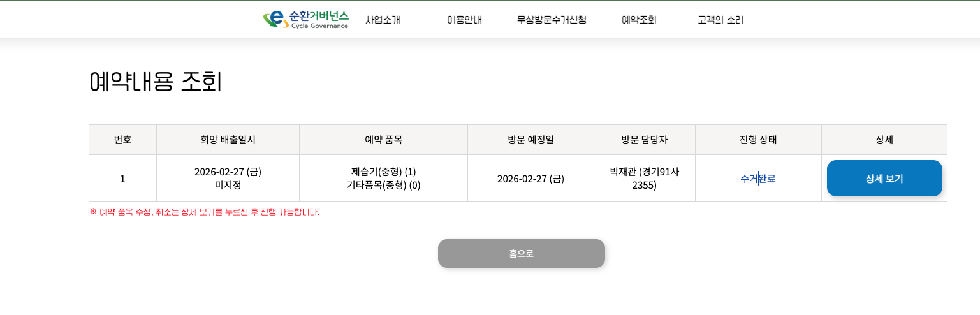Go to 무상방문수거신청 menu

[x=552, y=20]
